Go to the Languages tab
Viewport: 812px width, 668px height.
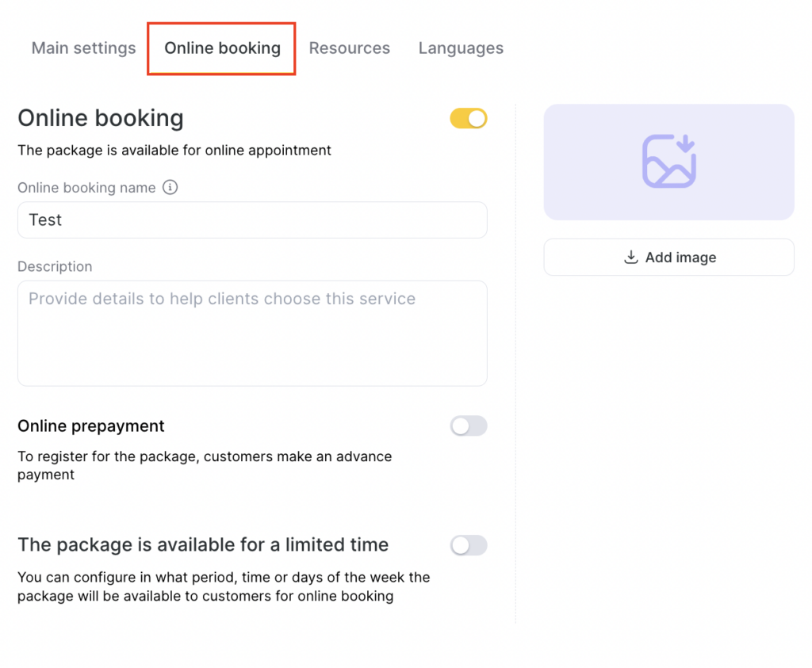pos(461,48)
